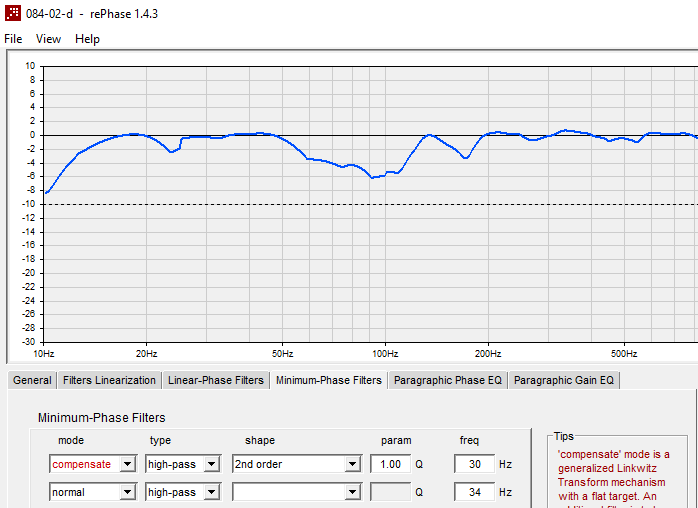This screenshot has height=508, width=698.
Task: Click the Tips panel text
Action: pyautogui.click(x=613, y=479)
